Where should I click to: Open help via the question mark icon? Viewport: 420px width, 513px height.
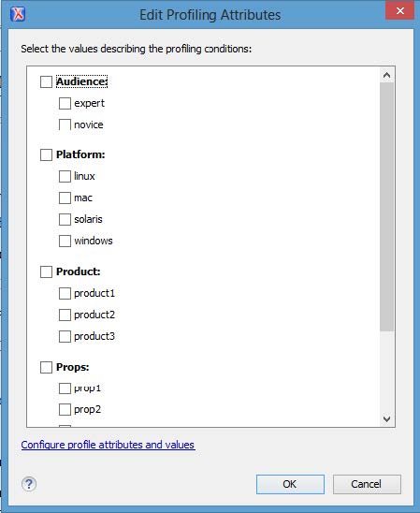click(29, 484)
